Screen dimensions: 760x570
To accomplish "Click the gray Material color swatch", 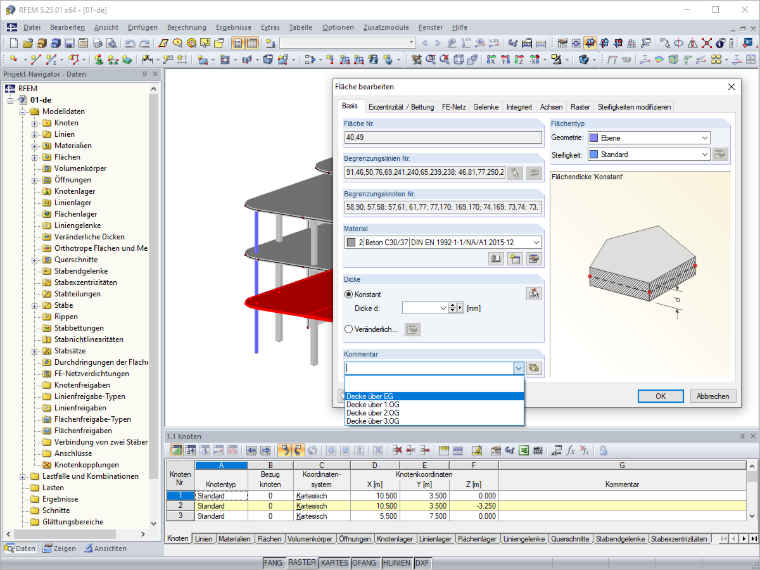I will click(351, 242).
